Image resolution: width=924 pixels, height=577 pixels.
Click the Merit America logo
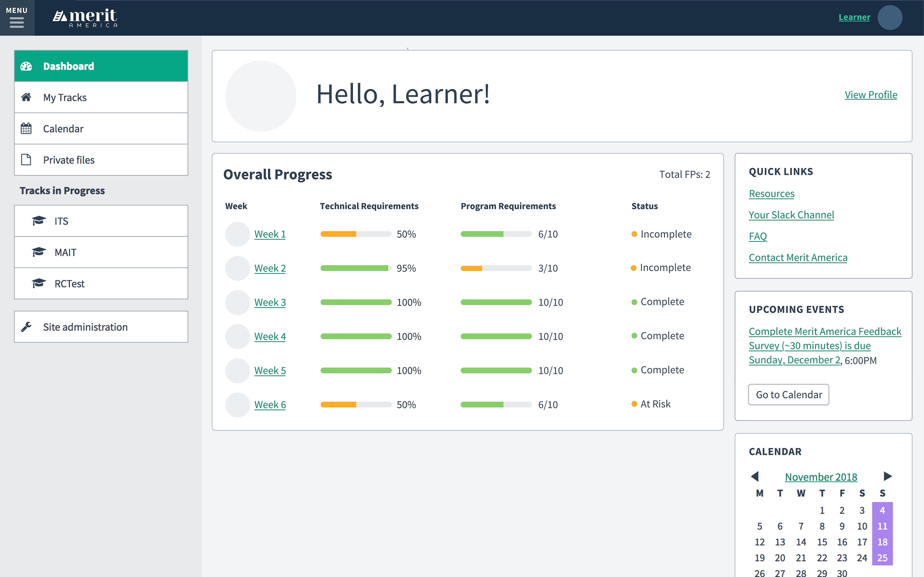tap(85, 17)
